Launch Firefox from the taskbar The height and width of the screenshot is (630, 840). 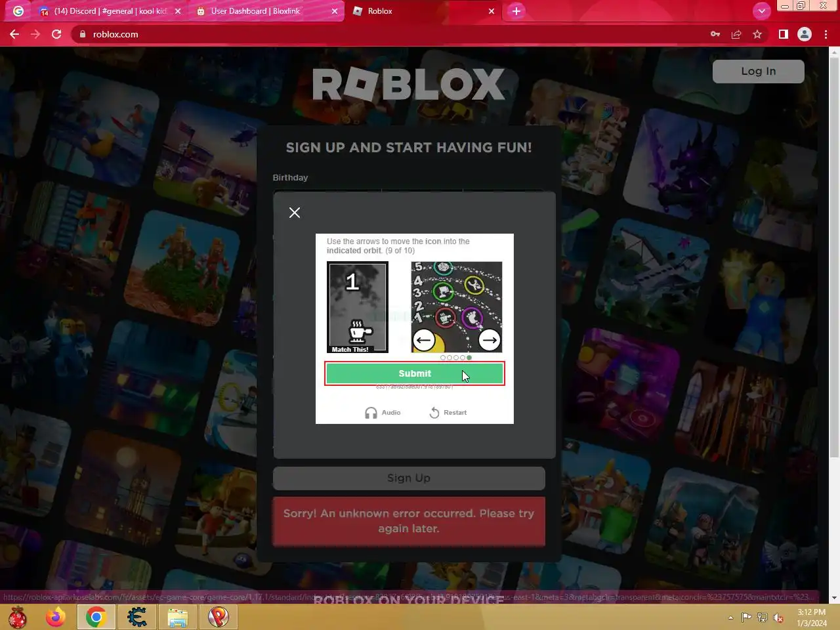coord(56,617)
